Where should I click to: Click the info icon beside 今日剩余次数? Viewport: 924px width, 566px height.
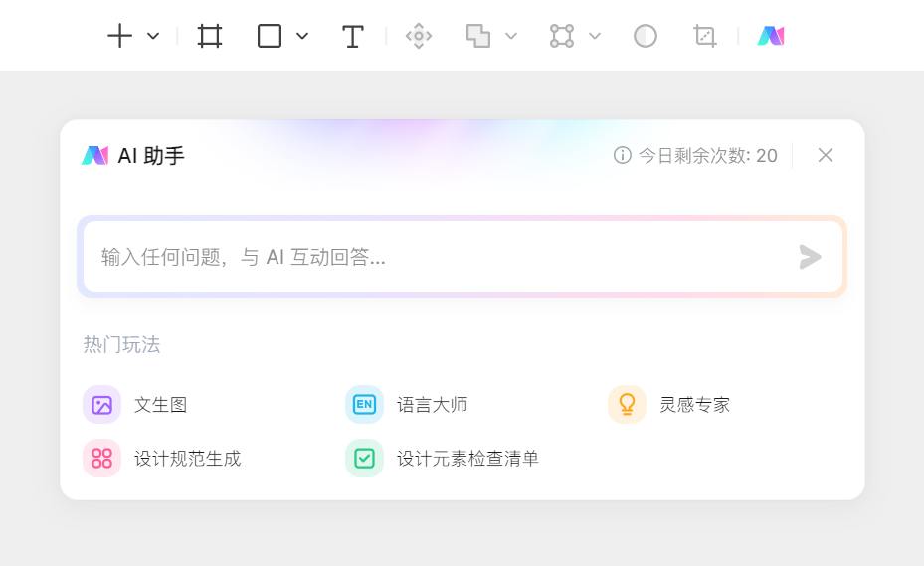623,155
